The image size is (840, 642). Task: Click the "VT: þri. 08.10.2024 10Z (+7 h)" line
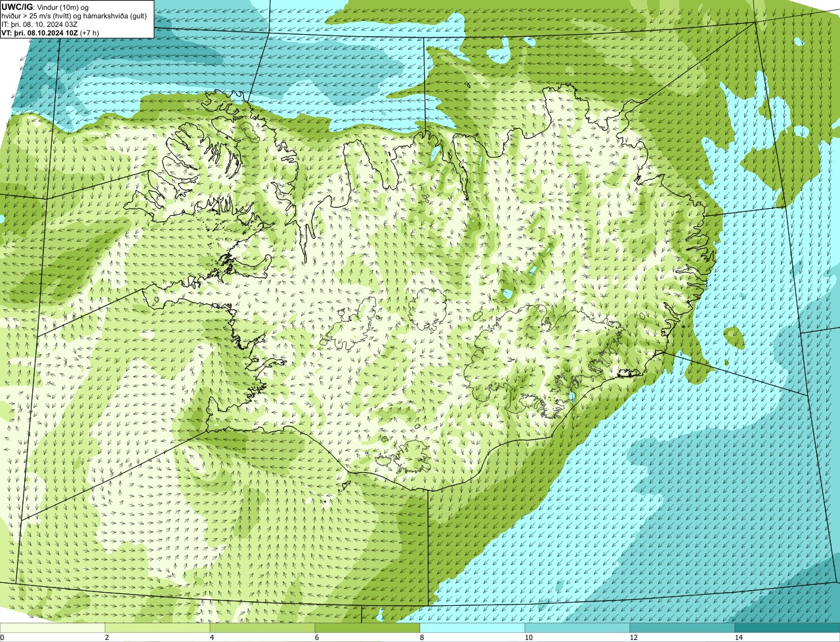pyautogui.click(x=51, y=32)
